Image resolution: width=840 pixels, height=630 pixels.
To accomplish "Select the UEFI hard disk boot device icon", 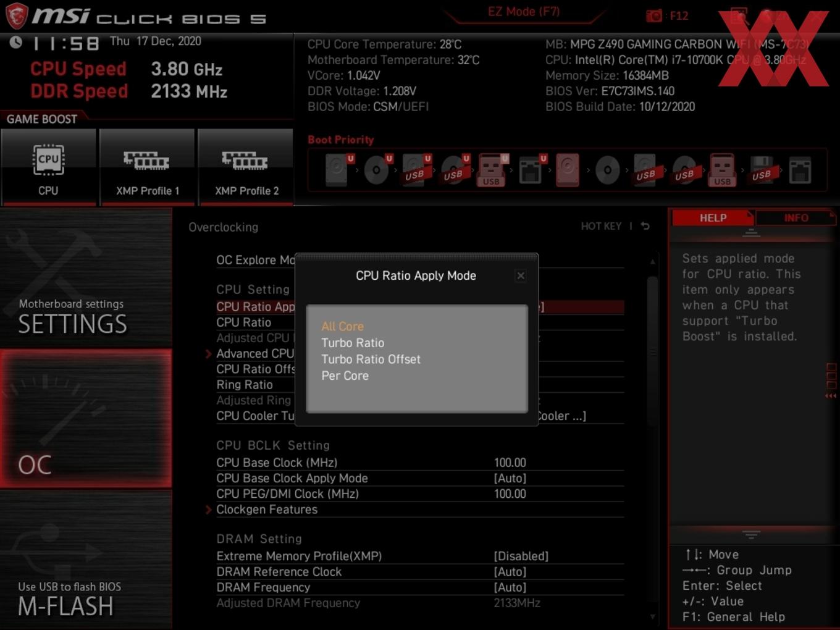I will 338,170.
